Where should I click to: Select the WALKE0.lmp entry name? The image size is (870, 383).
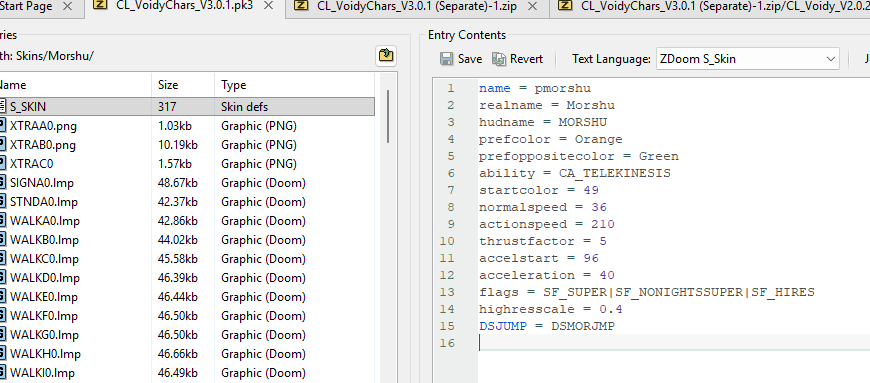point(44,296)
